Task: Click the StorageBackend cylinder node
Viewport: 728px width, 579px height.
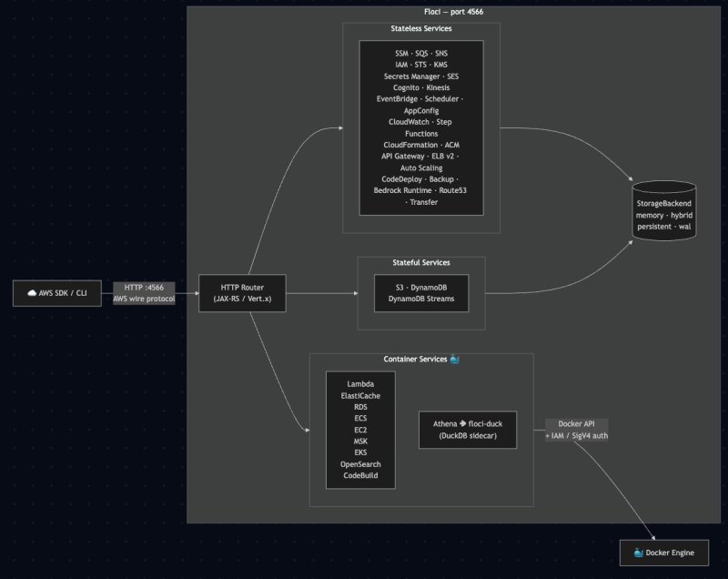Action: click(664, 211)
